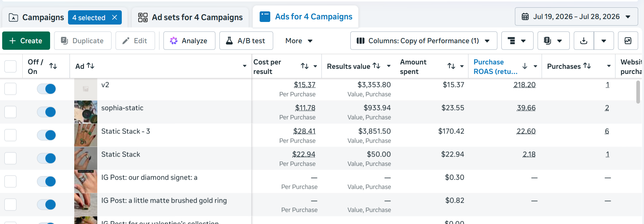Sort by Results value
Image resolution: width=644 pixels, height=224 pixels.
click(x=377, y=66)
